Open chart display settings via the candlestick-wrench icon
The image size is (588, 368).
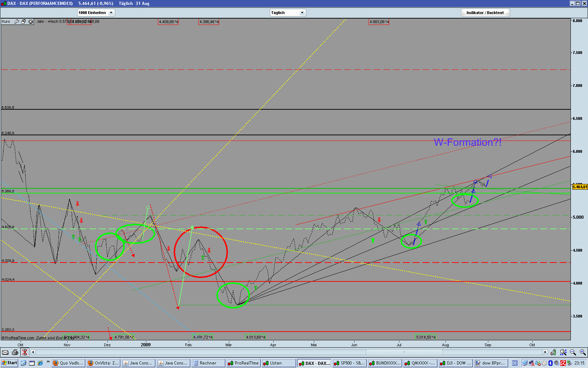tap(553, 352)
